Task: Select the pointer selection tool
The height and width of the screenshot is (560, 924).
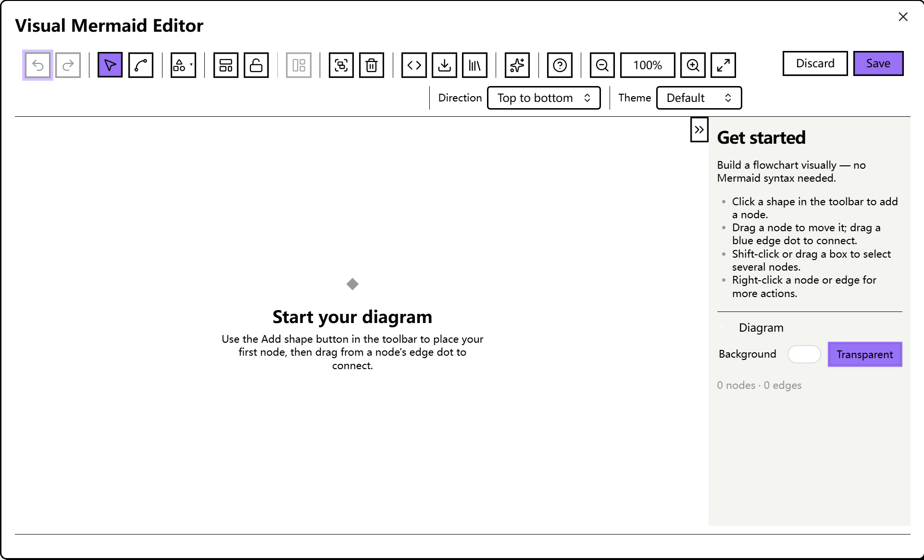Action: click(110, 65)
